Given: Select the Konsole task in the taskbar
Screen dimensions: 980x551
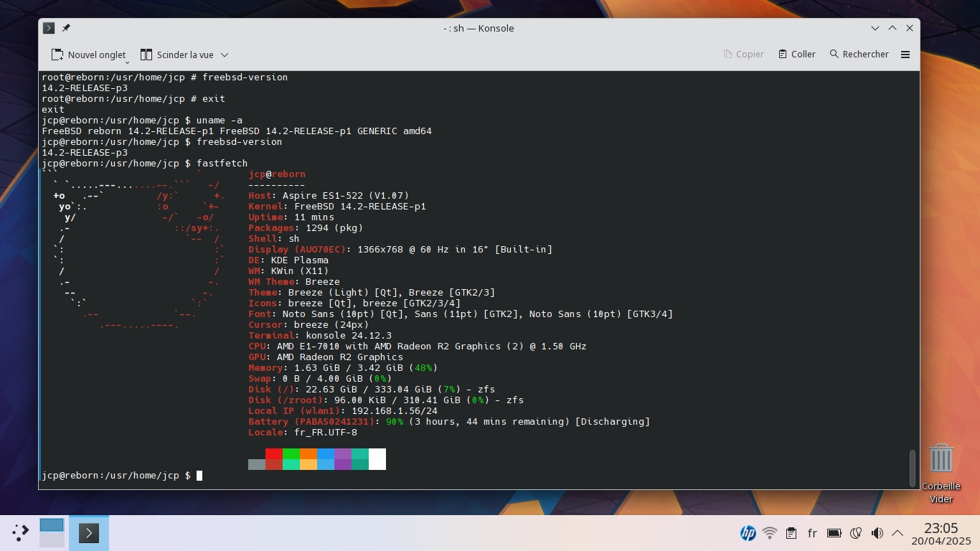Looking at the screenshot, I should point(89,532).
